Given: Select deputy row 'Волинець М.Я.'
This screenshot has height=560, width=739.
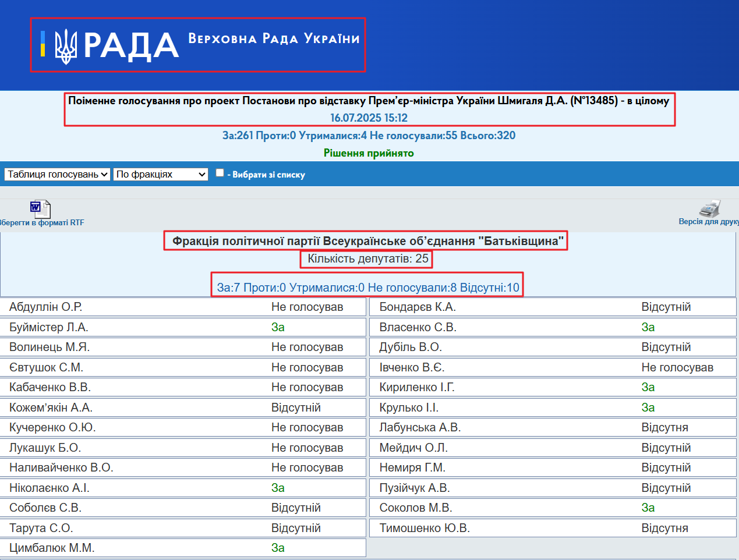Looking at the screenshot, I should coord(183,347).
